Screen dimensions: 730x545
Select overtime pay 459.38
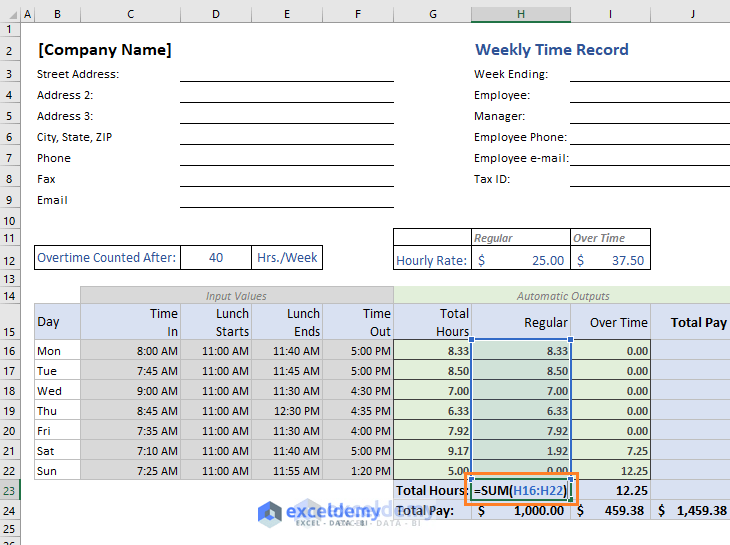point(610,511)
